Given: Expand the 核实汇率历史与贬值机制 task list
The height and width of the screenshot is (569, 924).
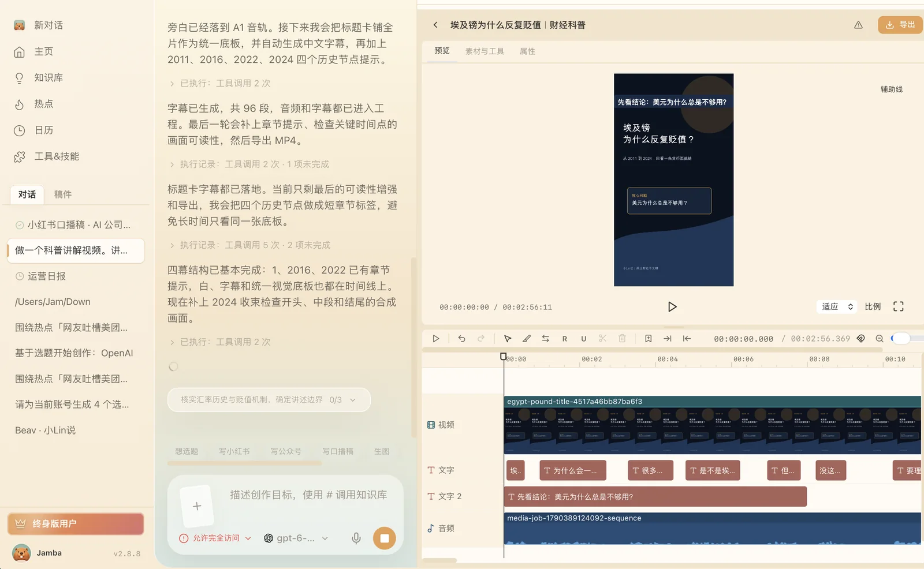Looking at the screenshot, I should [269, 399].
